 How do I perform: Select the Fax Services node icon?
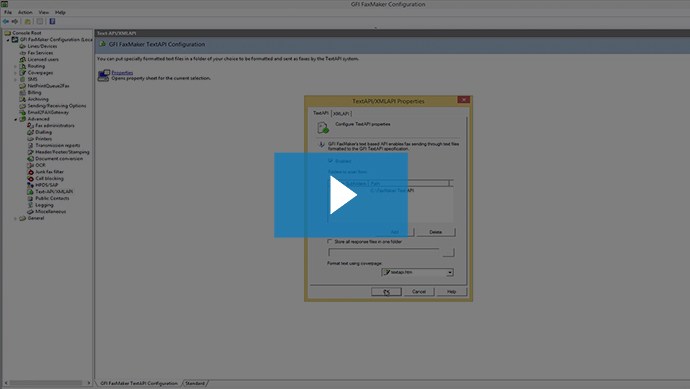(x=22, y=53)
